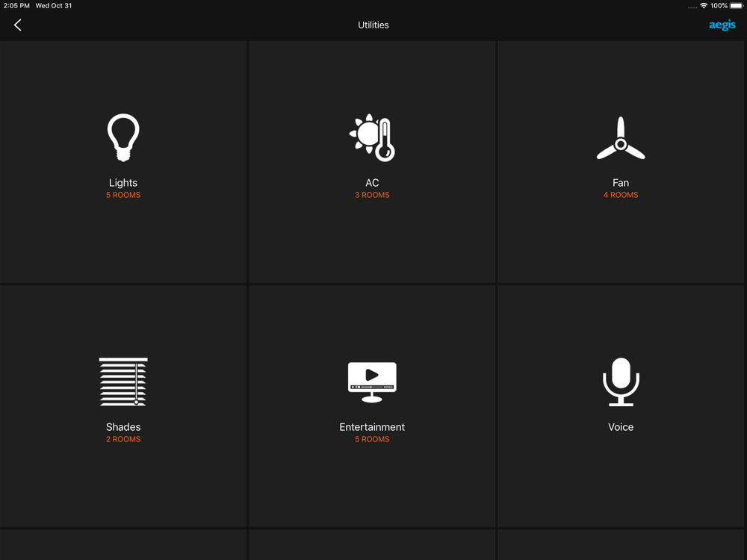747x560 pixels.
Task: Click the Utilities page title
Action: (x=373, y=25)
